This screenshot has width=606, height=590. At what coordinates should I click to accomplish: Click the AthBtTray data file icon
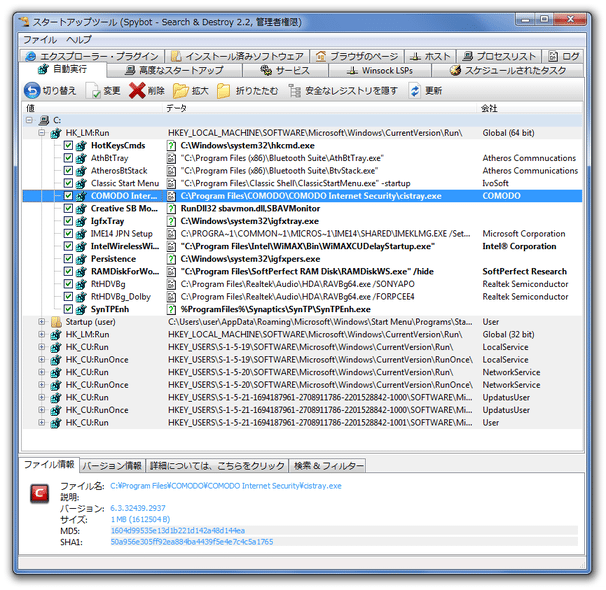tap(171, 158)
